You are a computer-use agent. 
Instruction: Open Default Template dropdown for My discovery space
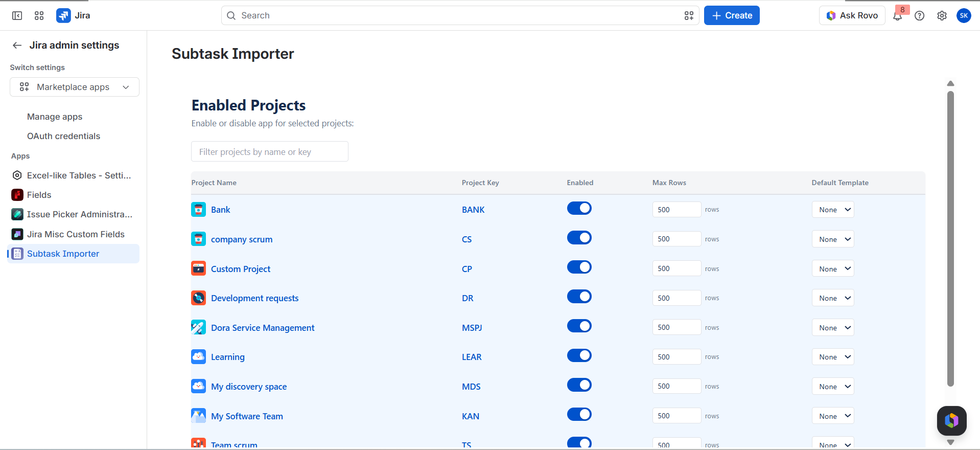click(833, 387)
